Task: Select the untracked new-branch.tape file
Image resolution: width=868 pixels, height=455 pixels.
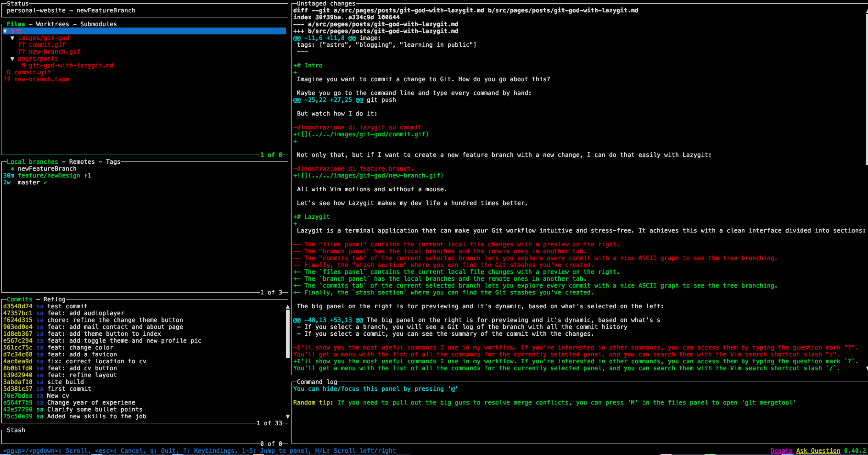Action: [41, 79]
